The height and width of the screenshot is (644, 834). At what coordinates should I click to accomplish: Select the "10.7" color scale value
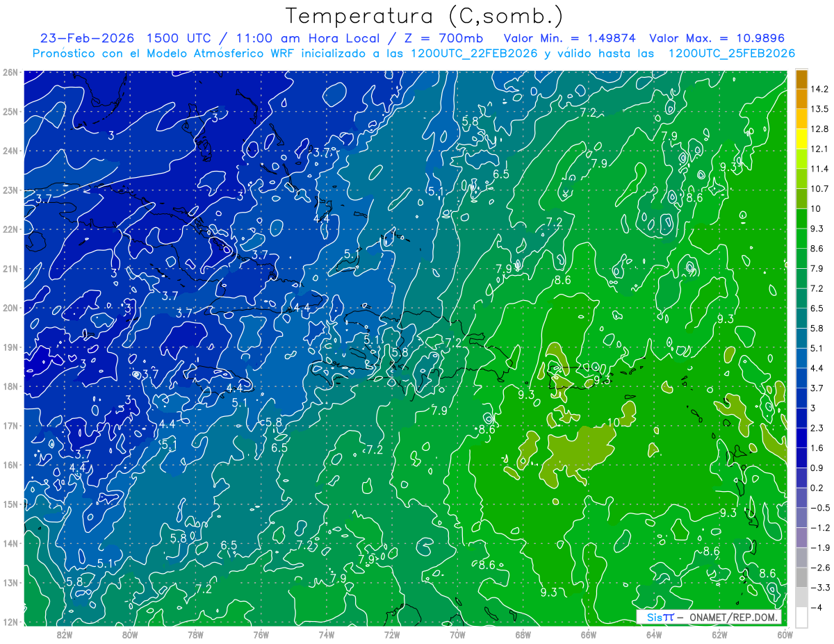tap(819, 189)
